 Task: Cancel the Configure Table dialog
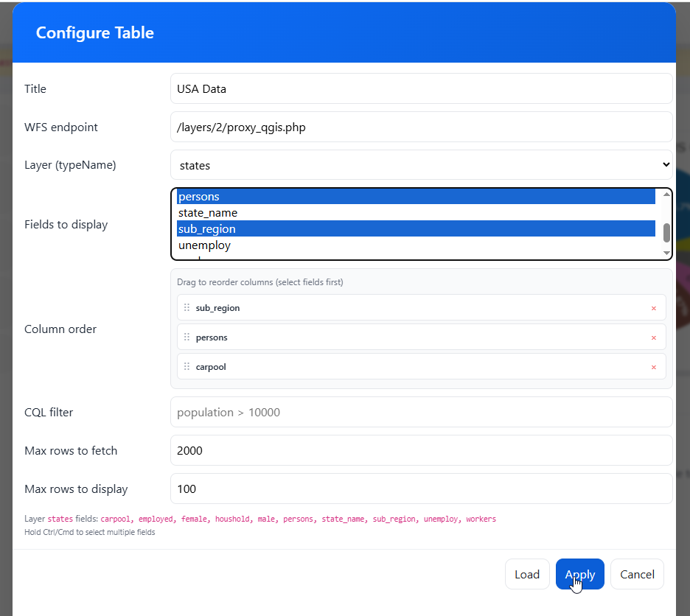pos(637,574)
